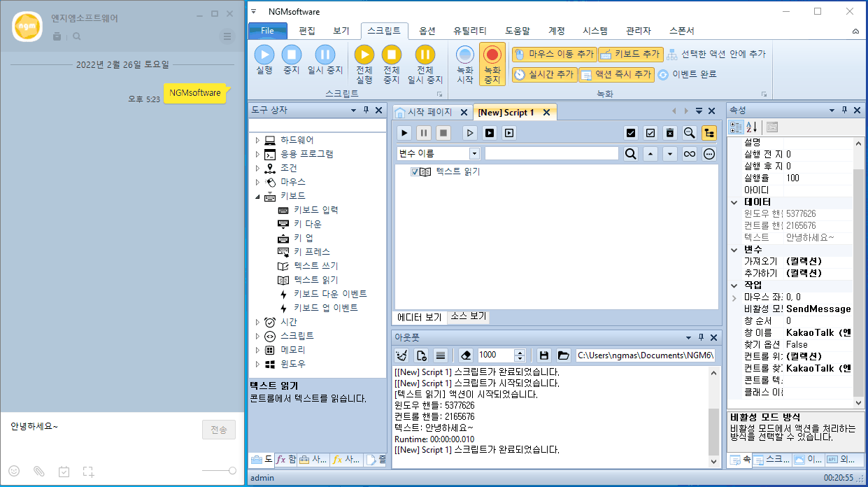Screen dimensions: 868x487
Task: Click the open folder icon in output panel
Action: (x=564, y=355)
